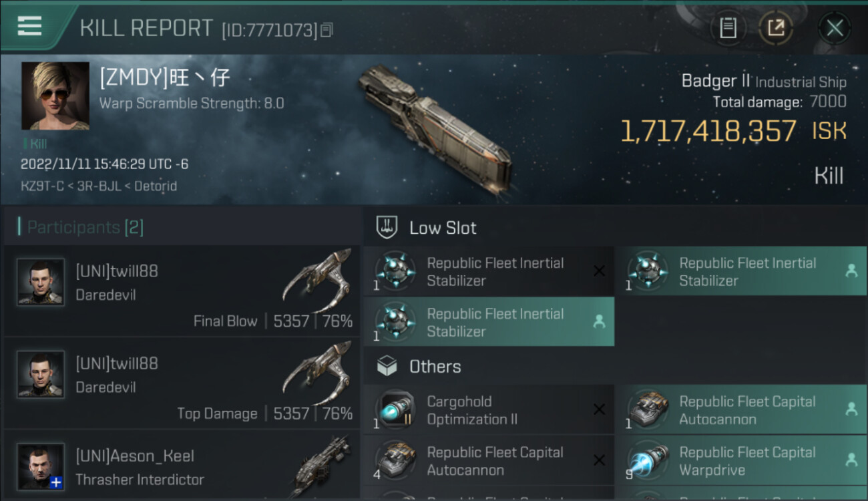Select the Low Slot section icon

(387, 227)
